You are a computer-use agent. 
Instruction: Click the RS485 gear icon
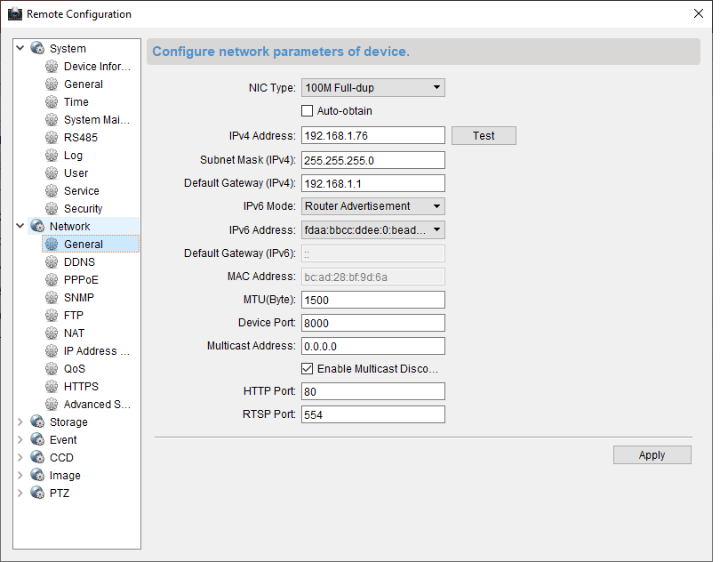pos(52,138)
